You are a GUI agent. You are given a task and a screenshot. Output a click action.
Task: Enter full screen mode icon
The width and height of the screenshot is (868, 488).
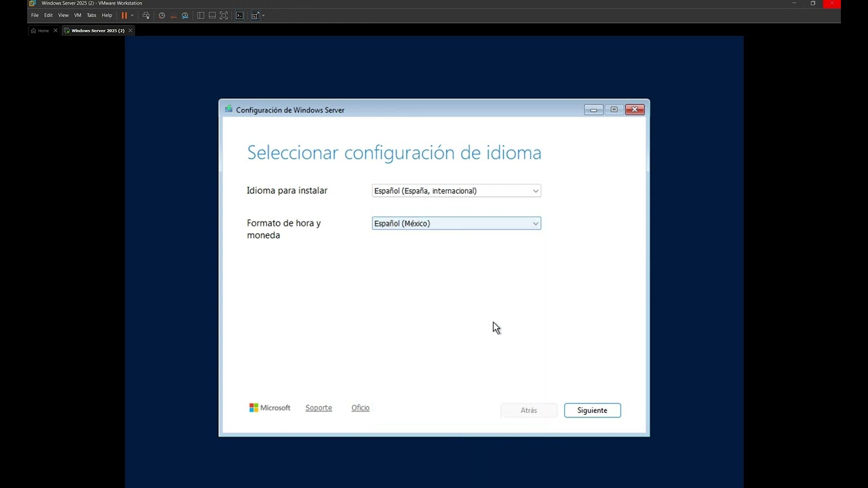click(x=224, y=15)
